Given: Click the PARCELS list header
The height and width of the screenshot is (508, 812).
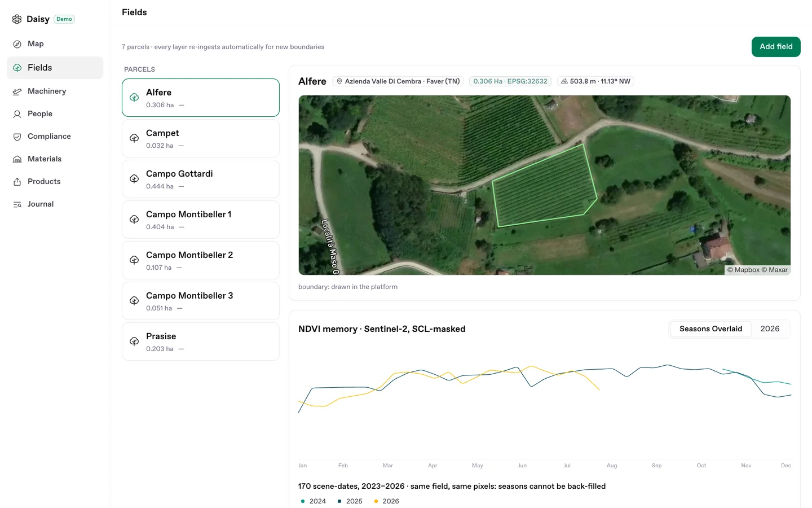Looking at the screenshot, I should (x=139, y=69).
